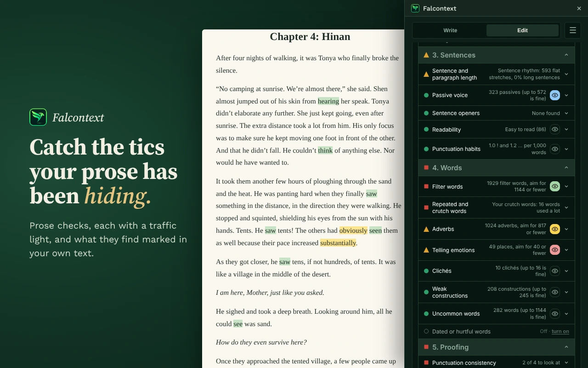Click the 'turn on' link for Dated words
Image resolution: width=588 pixels, height=368 pixels.
tap(560, 331)
